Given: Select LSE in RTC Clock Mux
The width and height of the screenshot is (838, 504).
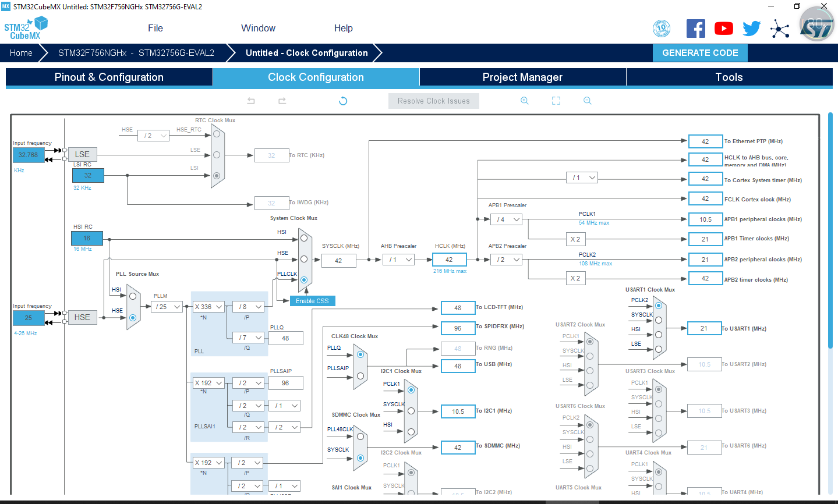Looking at the screenshot, I should [217, 155].
